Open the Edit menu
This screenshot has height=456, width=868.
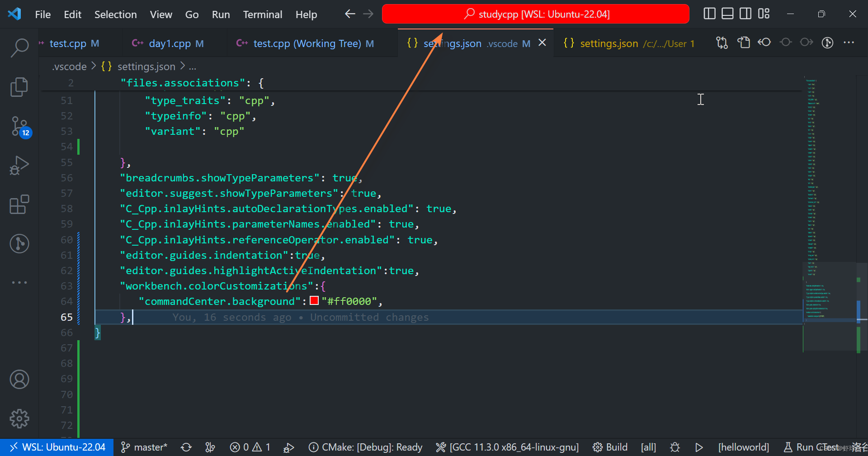pos(72,14)
